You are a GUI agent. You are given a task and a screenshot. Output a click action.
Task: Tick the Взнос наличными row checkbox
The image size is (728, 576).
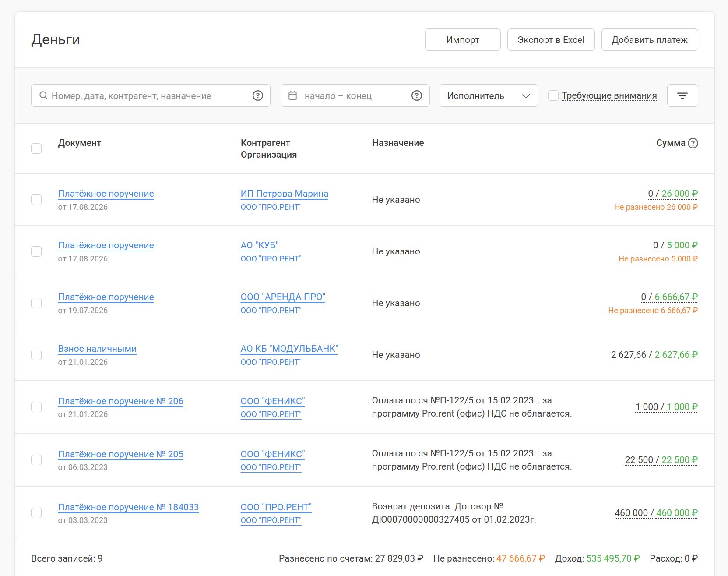[36, 355]
